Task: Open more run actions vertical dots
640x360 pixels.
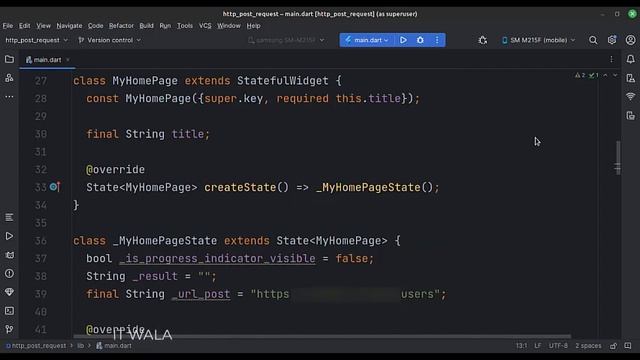Action: pyautogui.click(x=437, y=40)
